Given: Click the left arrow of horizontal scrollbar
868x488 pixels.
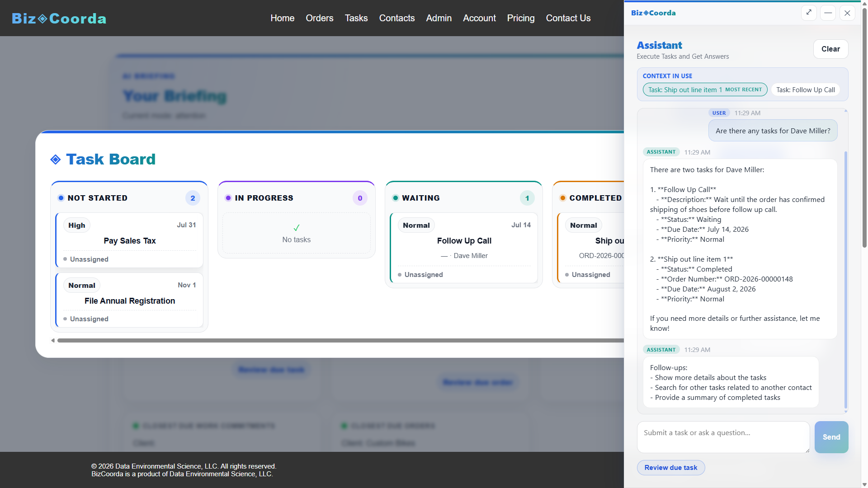Looking at the screenshot, I should [53, 341].
